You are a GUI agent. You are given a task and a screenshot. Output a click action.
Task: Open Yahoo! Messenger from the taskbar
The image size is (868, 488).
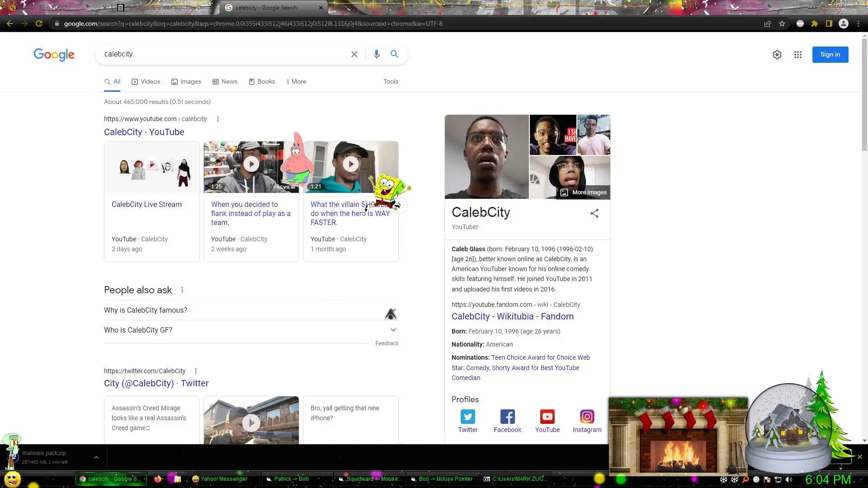click(x=220, y=479)
